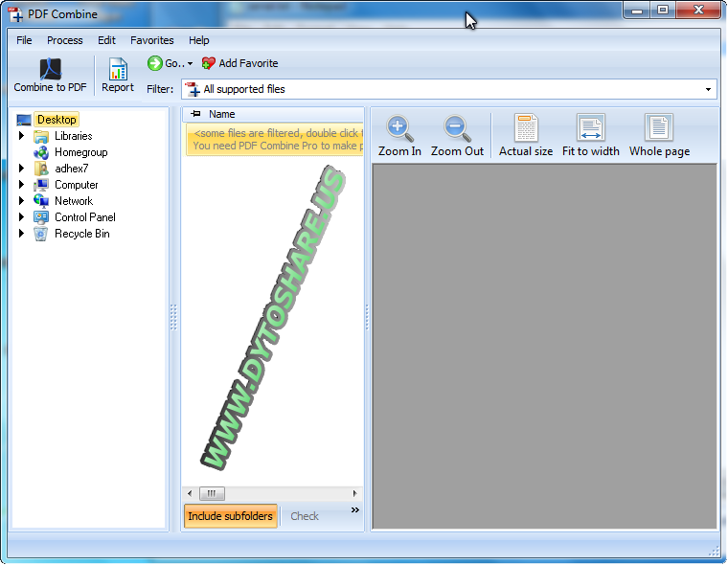This screenshot has width=728, height=565.
Task: Click the Zoom Out magnifier
Action: (x=457, y=128)
